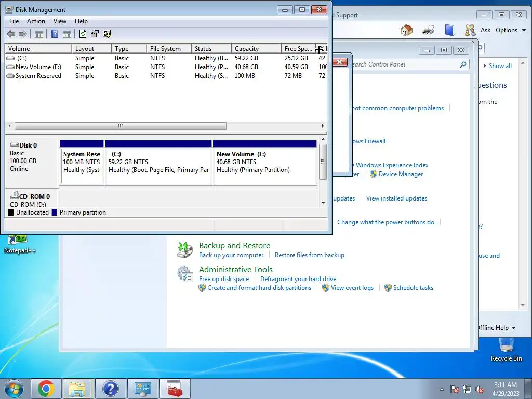Click the volume list horizontal scrollbar thumb
The height and width of the screenshot is (399, 532).
121,126
